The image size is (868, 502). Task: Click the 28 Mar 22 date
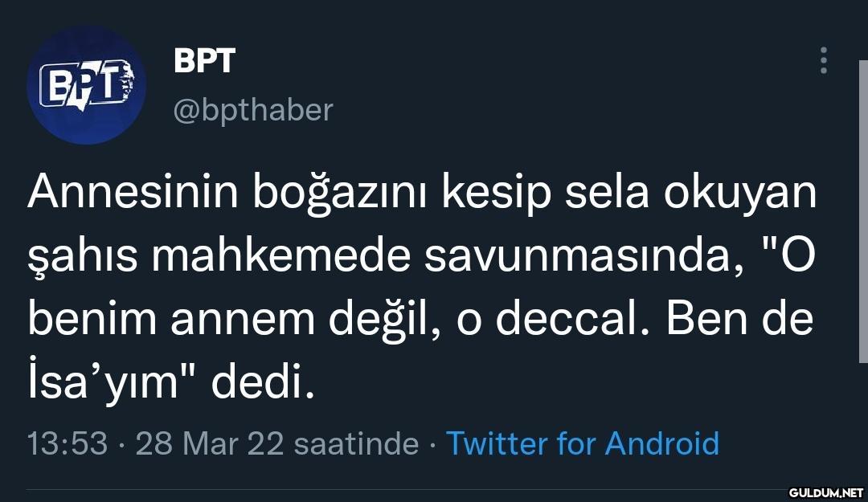210,443
